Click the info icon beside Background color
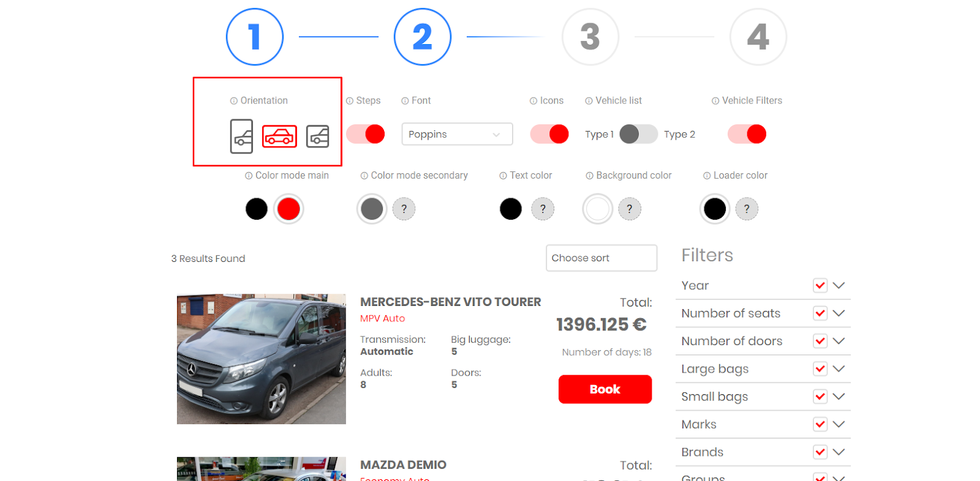Viewport: 980px width, 481px height. 590,176
